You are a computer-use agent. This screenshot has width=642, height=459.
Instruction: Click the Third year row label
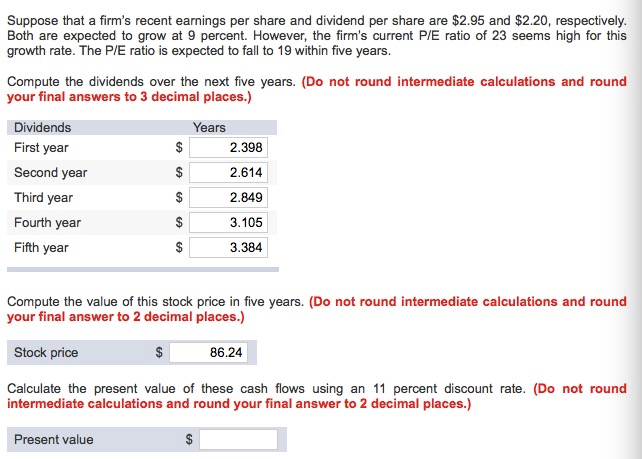click(x=43, y=197)
